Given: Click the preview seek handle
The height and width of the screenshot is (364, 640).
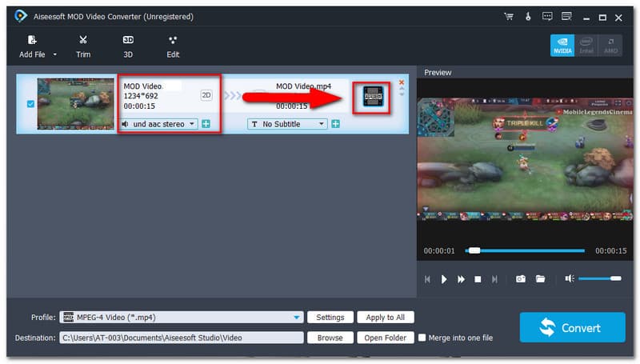Looking at the screenshot, I should tap(474, 250).
